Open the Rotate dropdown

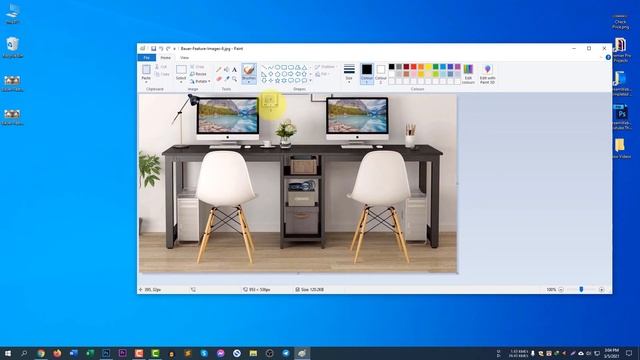(x=200, y=81)
